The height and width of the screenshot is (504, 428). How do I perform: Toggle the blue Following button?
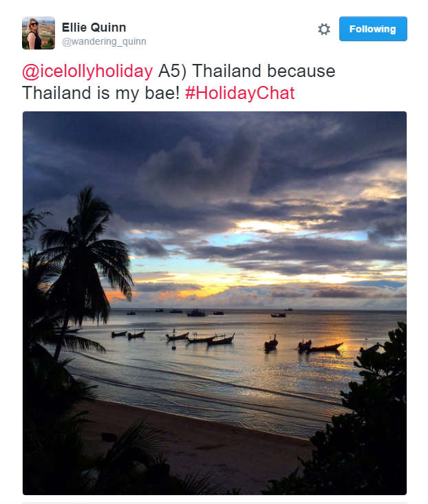coord(373,29)
